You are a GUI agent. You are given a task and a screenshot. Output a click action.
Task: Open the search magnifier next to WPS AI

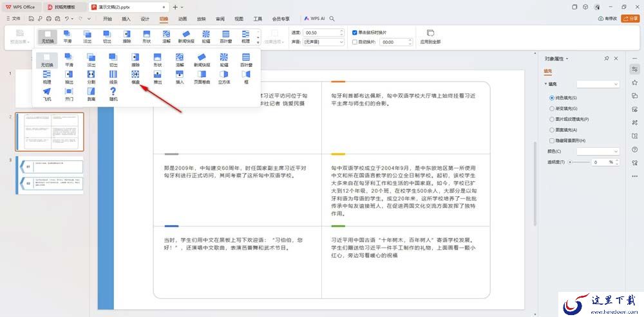coord(332,19)
